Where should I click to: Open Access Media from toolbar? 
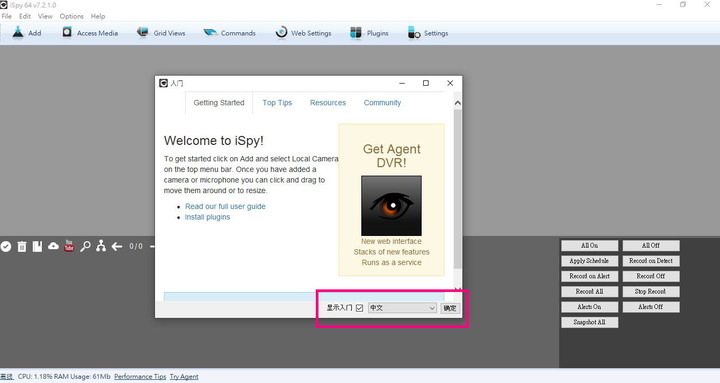click(x=90, y=33)
